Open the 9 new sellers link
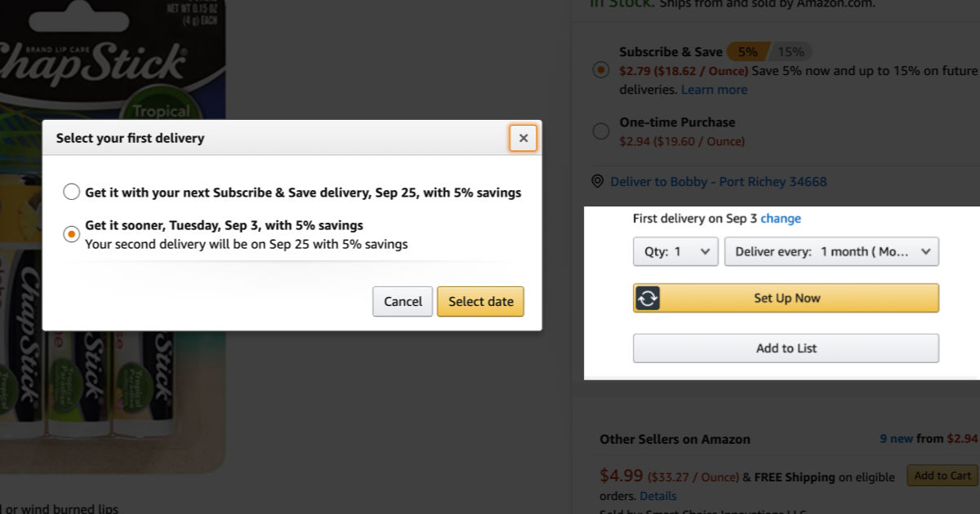The height and width of the screenshot is (514, 980). (x=896, y=439)
